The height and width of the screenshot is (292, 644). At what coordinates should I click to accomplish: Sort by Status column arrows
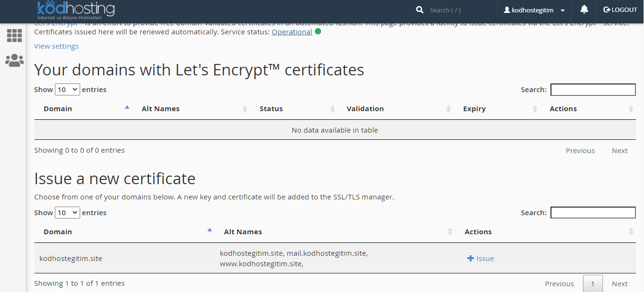coord(332,109)
